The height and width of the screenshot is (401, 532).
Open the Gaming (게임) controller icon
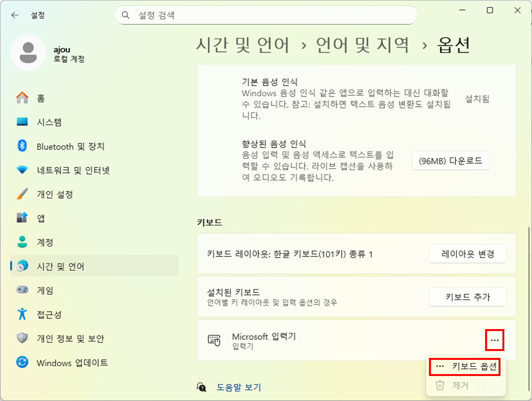click(x=22, y=290)
